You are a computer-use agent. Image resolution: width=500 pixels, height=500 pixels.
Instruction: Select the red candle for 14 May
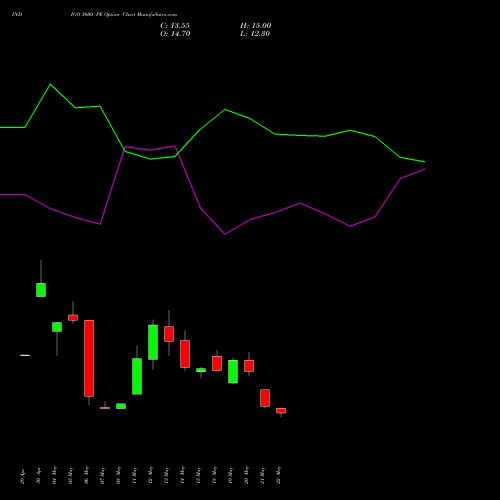[x=185, y=354]
